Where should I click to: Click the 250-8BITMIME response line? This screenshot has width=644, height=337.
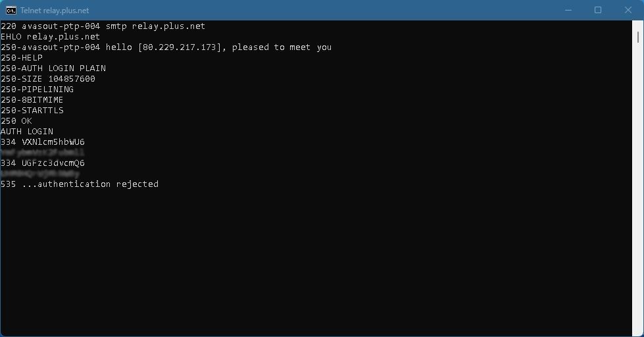click(x=32, y=100)
